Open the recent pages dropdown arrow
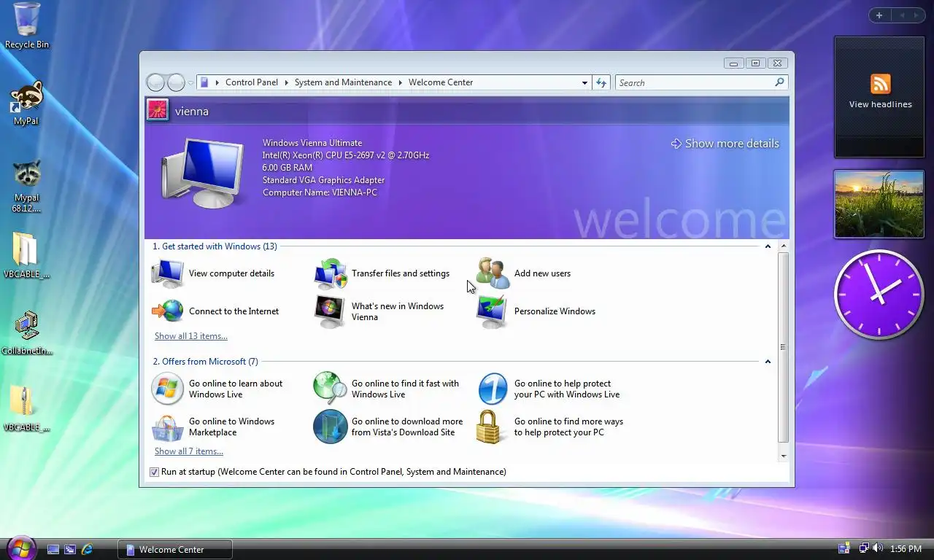The height and width of the screenshot is (560, 934). [x=190, y=83]
